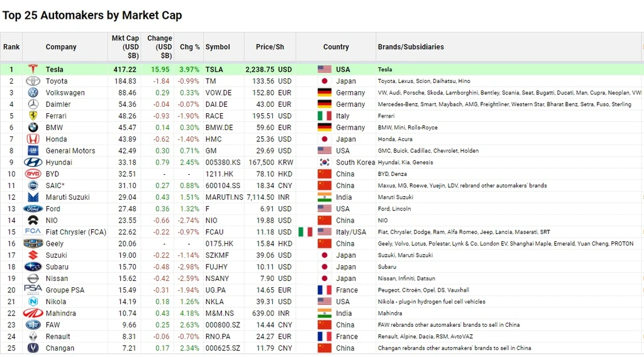644x357 pixels.
Task: Click the 'South Korea' country cell
Action: pos(355,162)
